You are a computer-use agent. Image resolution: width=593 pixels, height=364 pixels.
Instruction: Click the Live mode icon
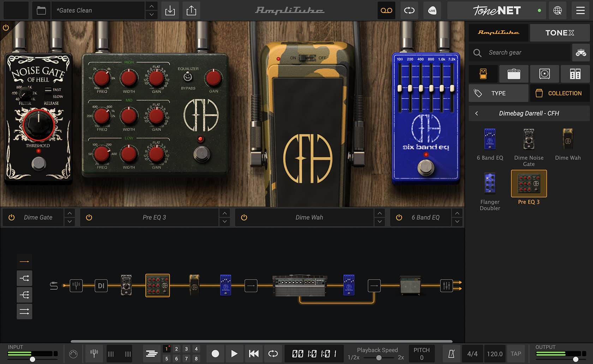(432, 11)
